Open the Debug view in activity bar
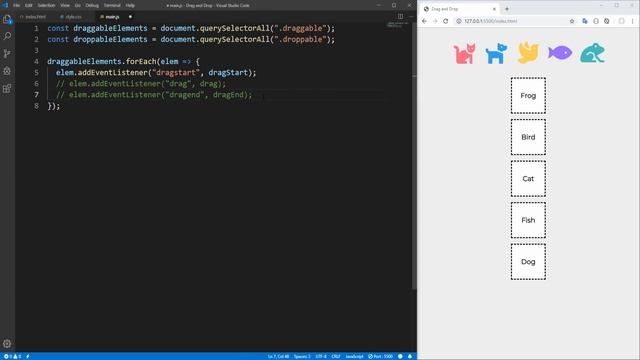Image resolution: width=640 pixels, height=360 pixels. pyautogui.click(x=7, y=71)
